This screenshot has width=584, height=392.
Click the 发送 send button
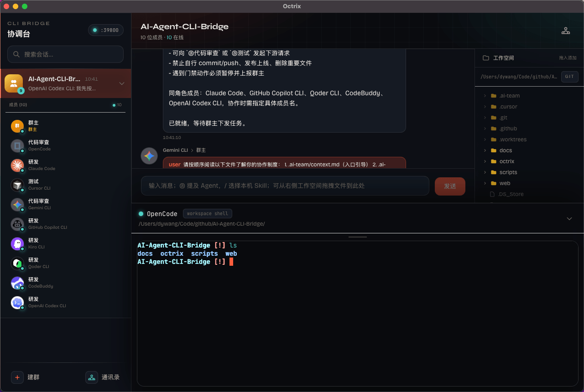[450, 186]
